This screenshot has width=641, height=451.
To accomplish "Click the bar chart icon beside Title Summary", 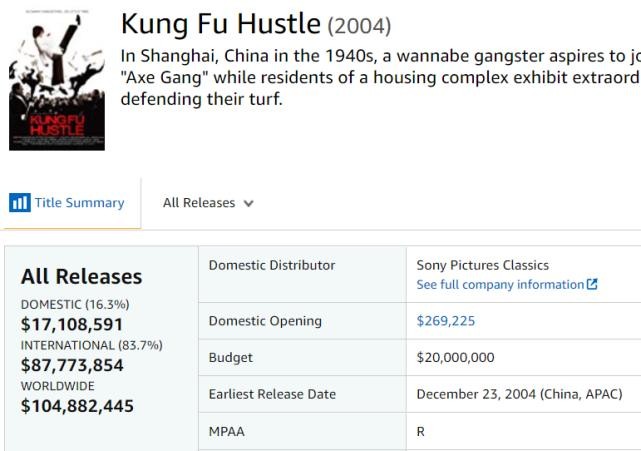I will 19,203.
